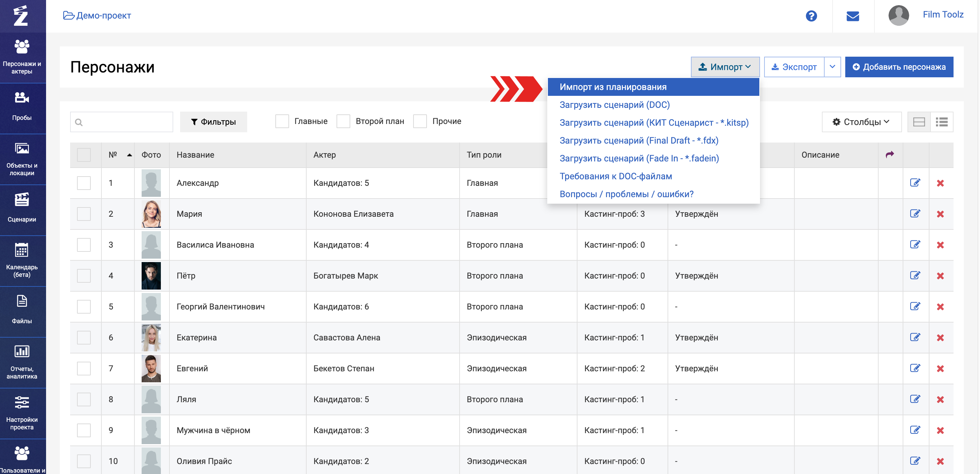The width and height of the screenshot is (980, 474).
Task: Toggle the Второй план checkbox
Action: pos(343,121)
